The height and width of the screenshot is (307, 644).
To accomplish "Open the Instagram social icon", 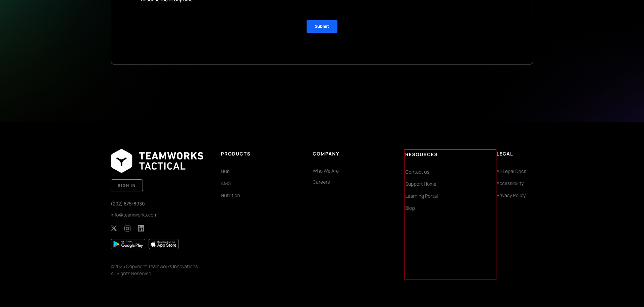I will (x=127, y=228).
